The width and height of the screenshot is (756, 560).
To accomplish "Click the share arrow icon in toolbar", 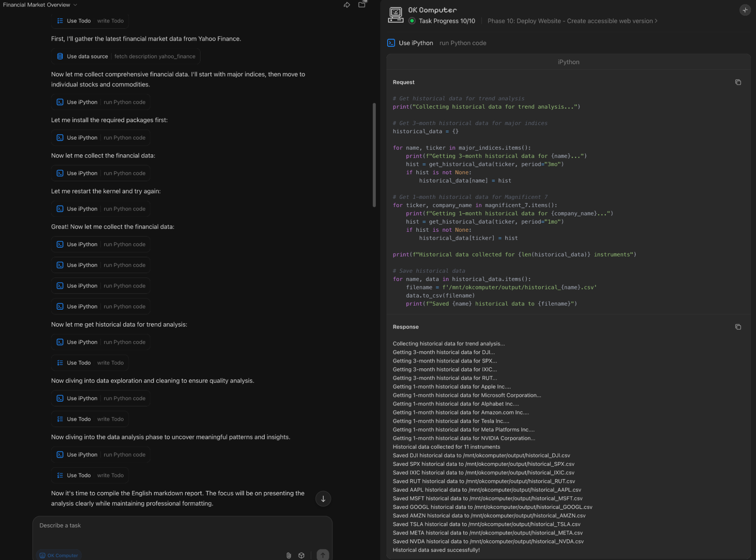I will point(346,5).
